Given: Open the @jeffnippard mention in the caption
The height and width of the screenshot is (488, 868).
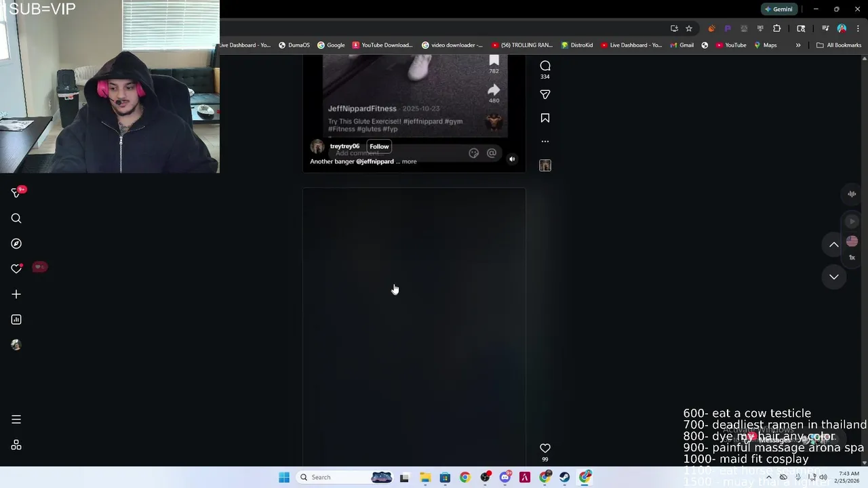Looking at the screenshot, I should 375,161.
